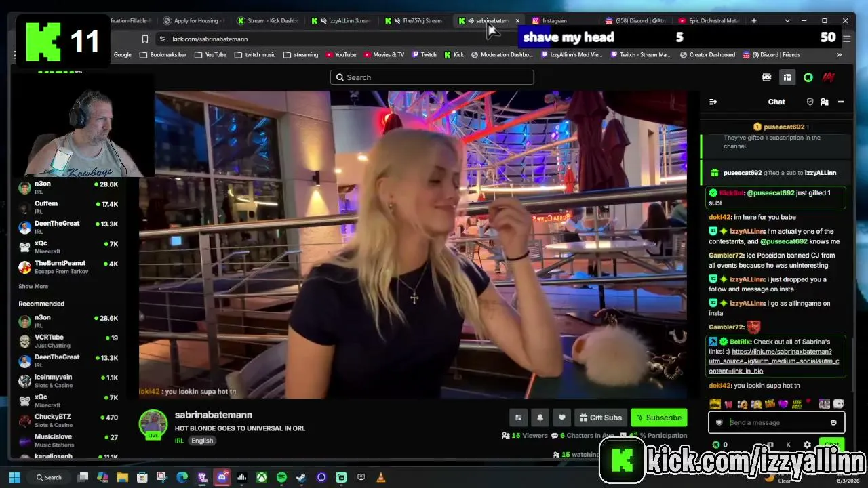Open the clips icon in Kick header
Viewport: 868px width, 488px height.
click(767, 77)
